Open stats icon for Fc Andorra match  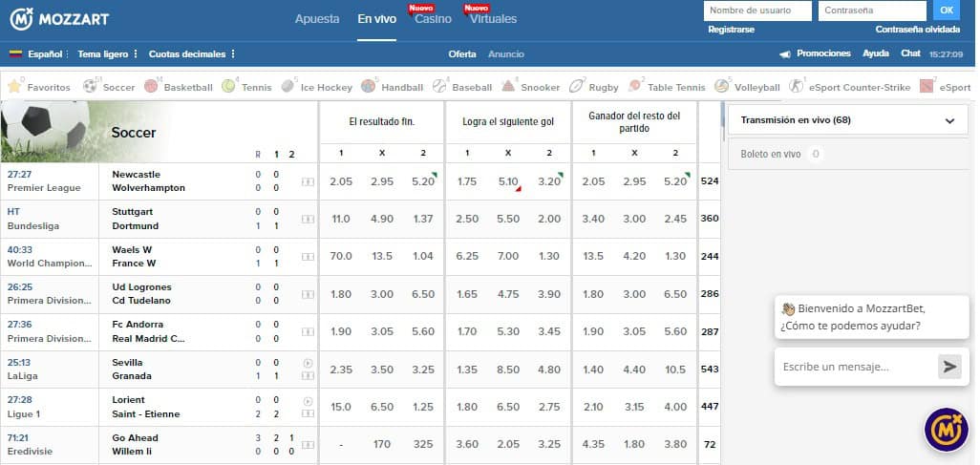(308, 332)
